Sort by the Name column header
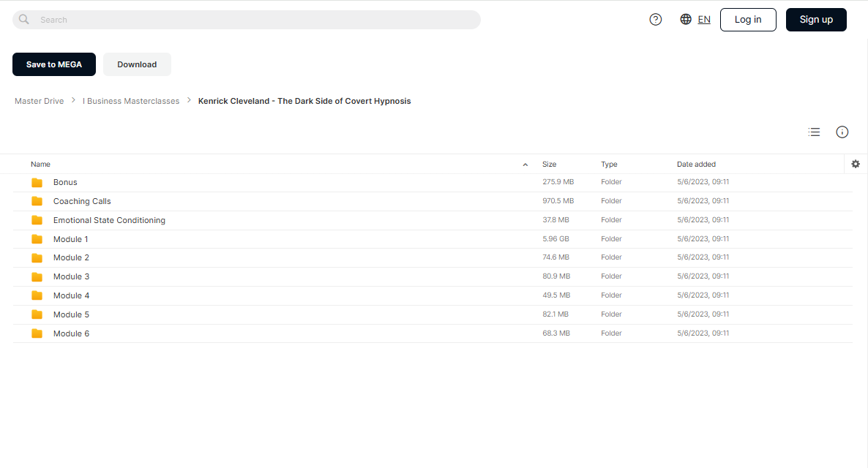 tap(40, 165)
